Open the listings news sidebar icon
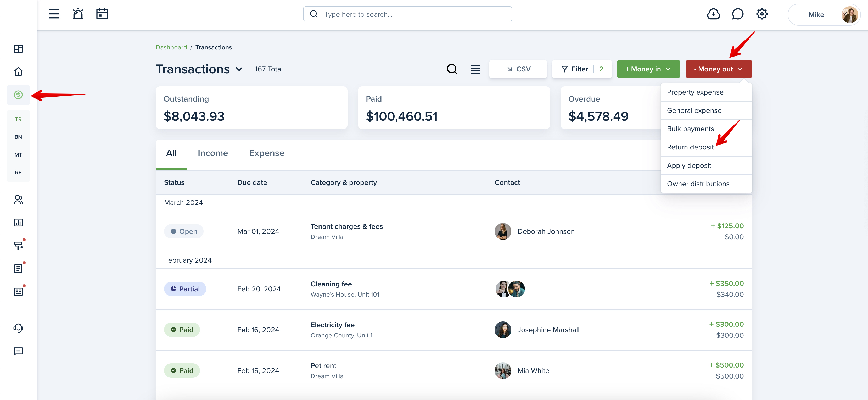This screenshot has height=400, width=868. tap(19, 291)
